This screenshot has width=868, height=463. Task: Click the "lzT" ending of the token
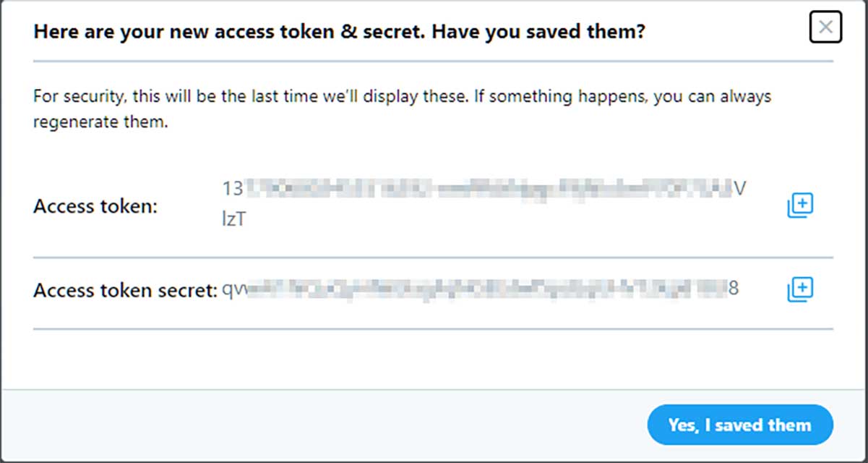[233, 220]
